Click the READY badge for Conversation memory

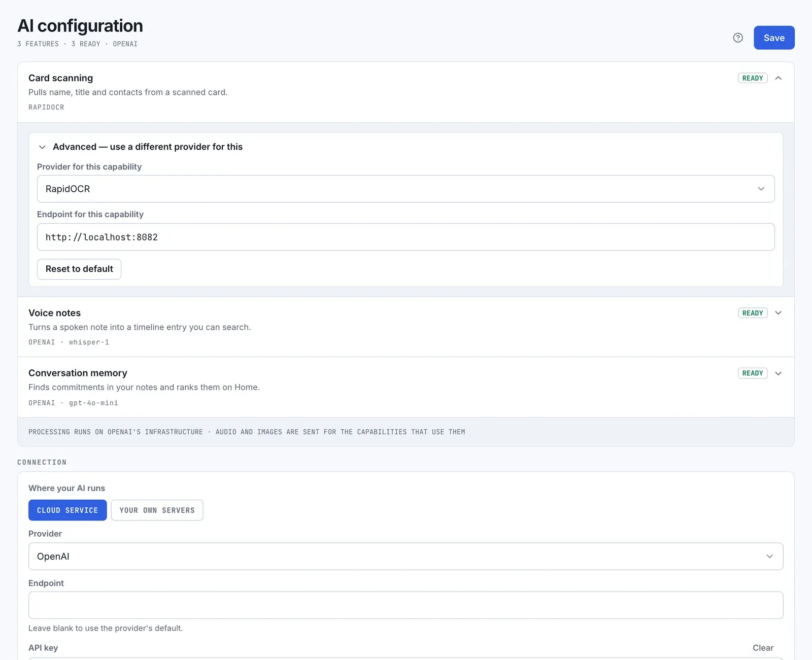click(753, 373)
